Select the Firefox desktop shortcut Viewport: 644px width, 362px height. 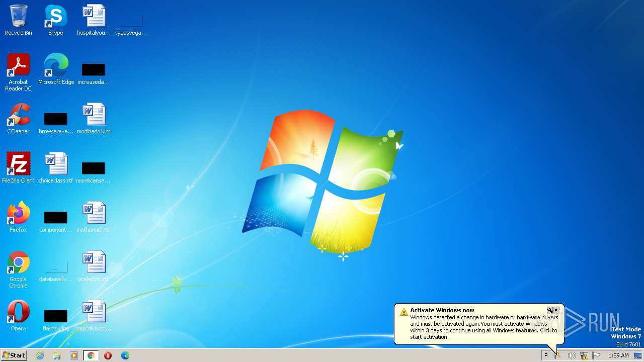pyautogui.click(x=18, y=217)
